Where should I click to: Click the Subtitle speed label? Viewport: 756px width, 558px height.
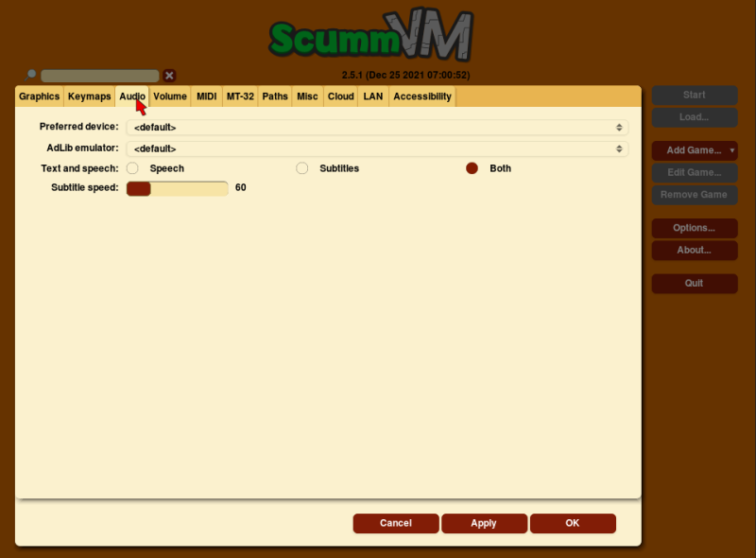point(85,188)
